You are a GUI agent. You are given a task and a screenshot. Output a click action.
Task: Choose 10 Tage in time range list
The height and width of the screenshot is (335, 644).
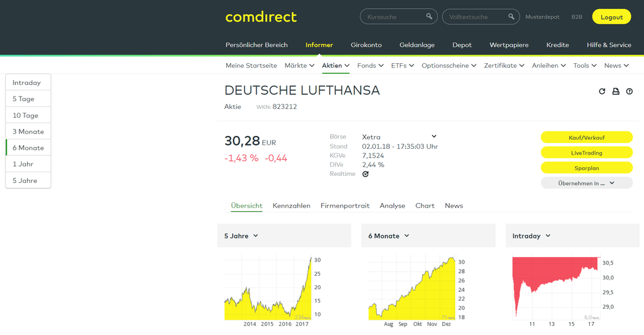(x=28, y=115)
